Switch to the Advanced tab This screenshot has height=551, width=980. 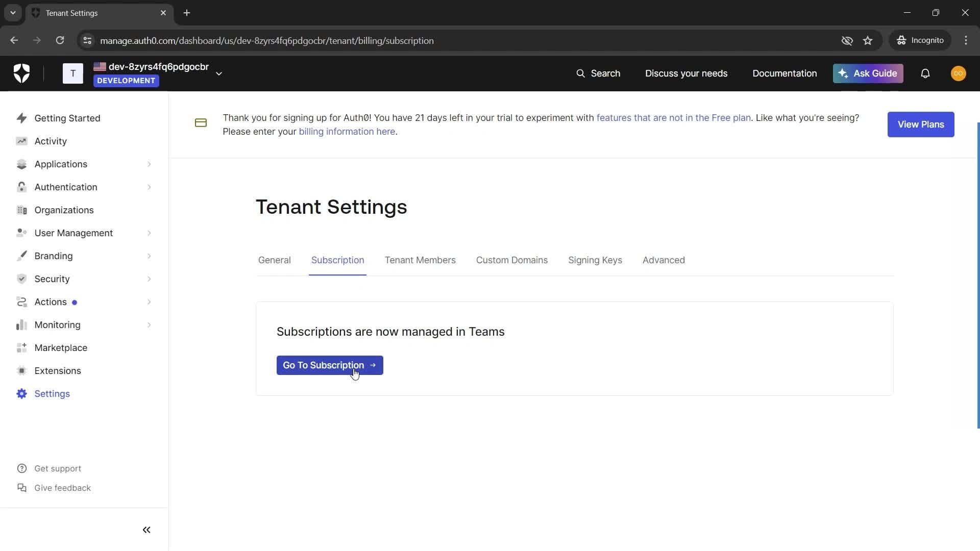tap(664, 260)
